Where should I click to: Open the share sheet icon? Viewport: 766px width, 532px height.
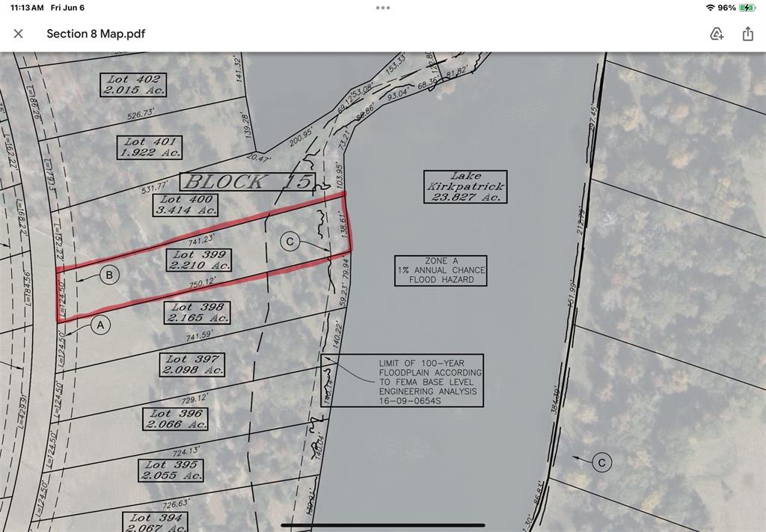click(x=747, y=34)
